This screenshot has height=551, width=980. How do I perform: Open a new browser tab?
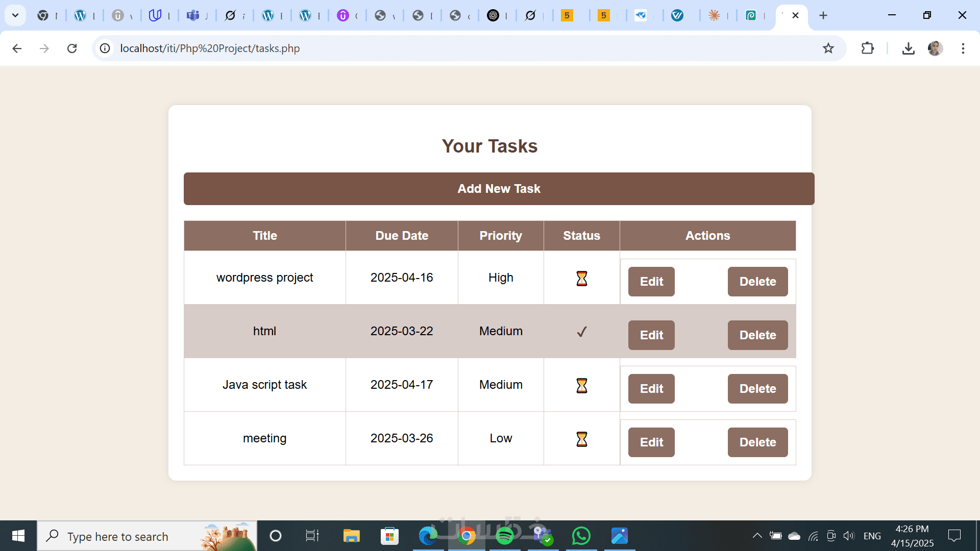tap(823, 15)
